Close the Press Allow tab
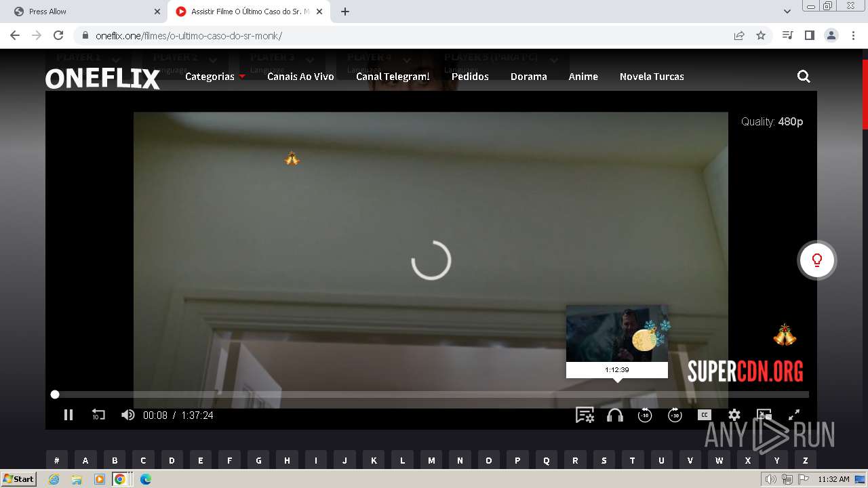 157,12
